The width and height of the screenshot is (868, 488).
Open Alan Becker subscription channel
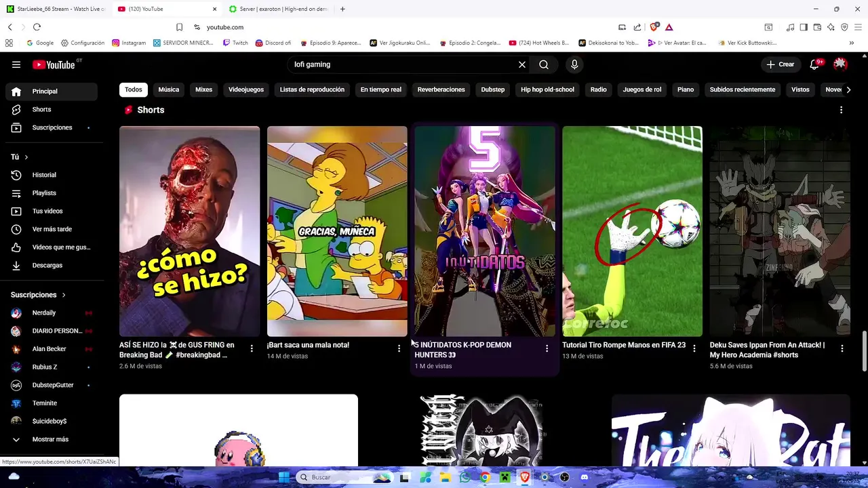tap(52, 349)
